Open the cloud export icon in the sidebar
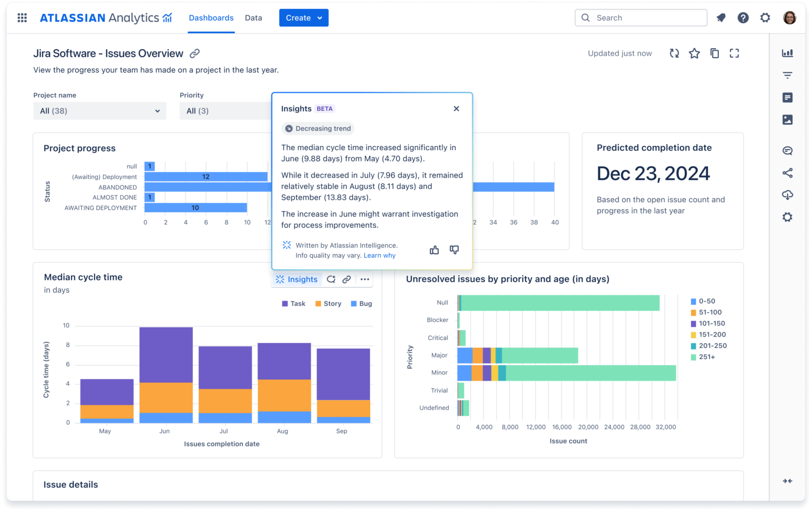The image size is (812, 512). 787,195
